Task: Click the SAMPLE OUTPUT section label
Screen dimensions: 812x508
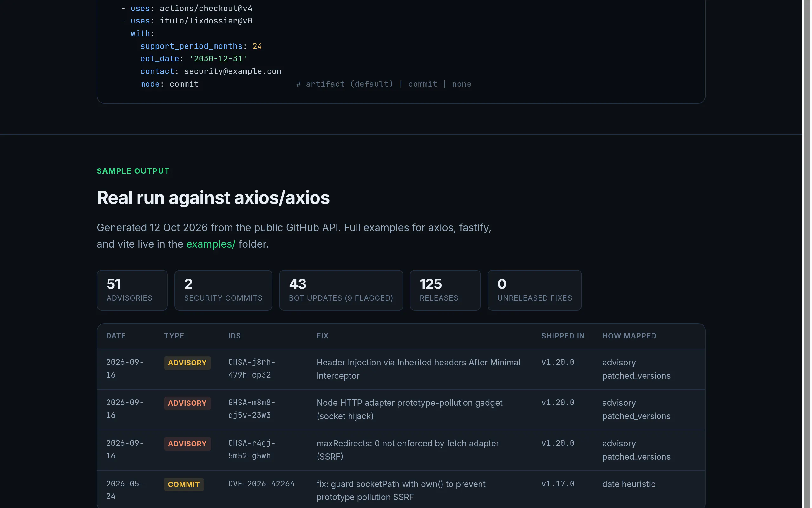Action: point(133,171)
